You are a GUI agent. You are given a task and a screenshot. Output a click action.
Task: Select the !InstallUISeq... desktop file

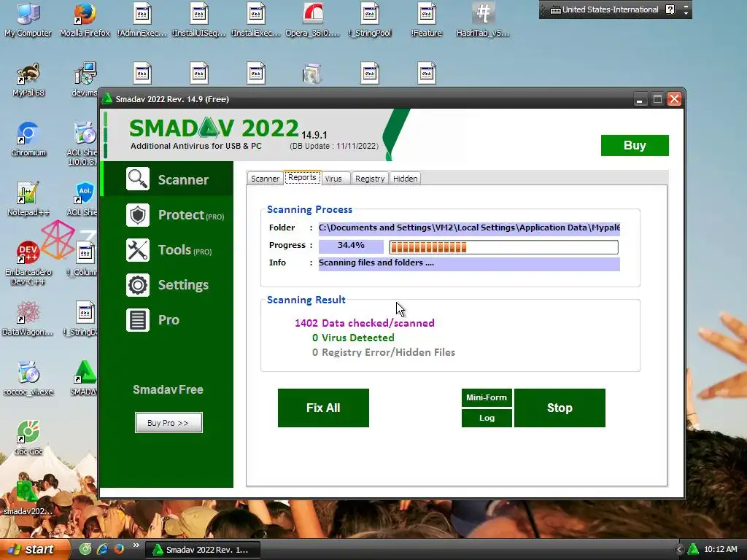coord(198,20)
